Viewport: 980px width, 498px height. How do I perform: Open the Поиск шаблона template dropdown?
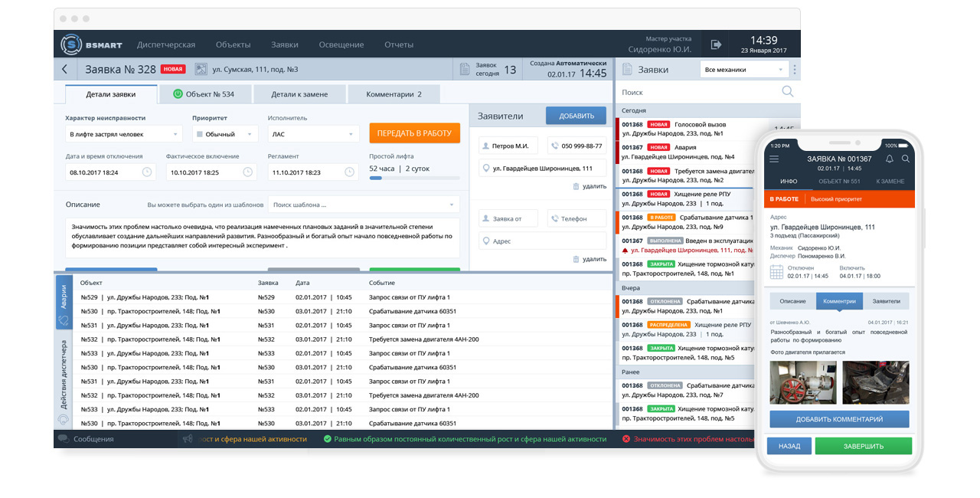(x=364, y=205)
